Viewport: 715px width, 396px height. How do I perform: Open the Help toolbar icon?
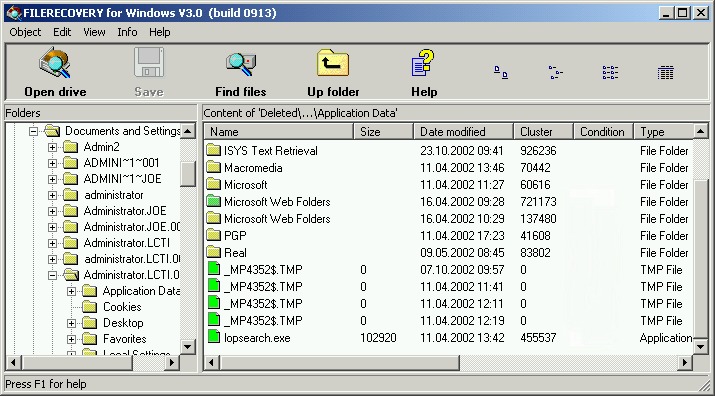pyautogui.click(x=423, y=63)
